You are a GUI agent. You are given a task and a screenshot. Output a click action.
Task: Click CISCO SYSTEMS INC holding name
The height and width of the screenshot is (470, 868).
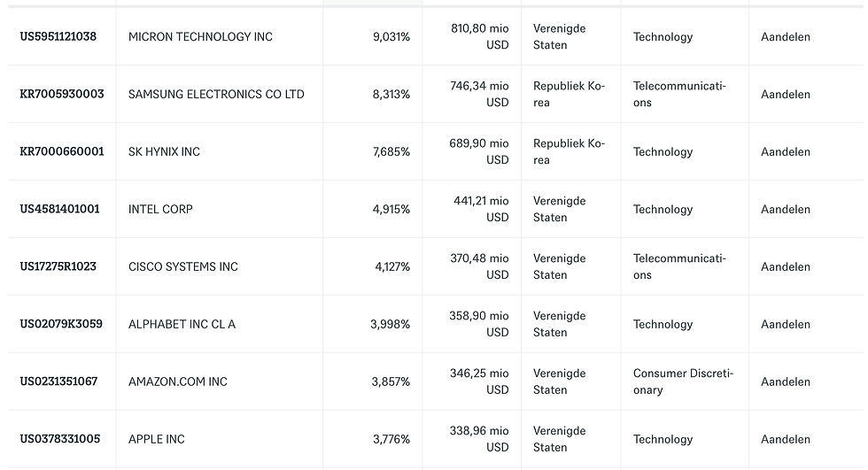click(183, 266)
